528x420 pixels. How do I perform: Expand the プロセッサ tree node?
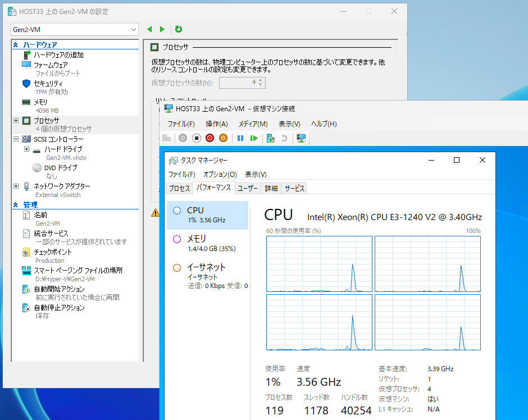coord(16,120)
